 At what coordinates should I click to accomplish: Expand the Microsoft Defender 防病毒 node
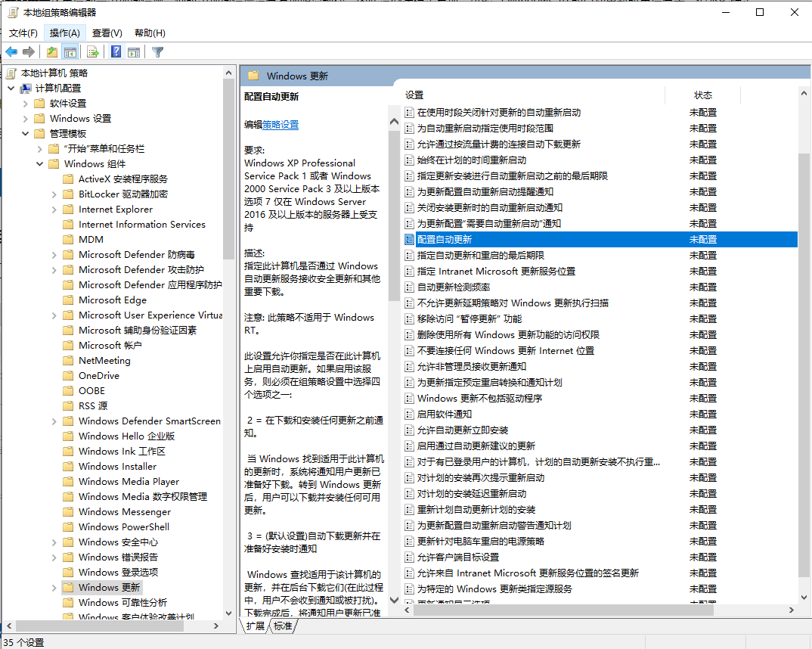pos(54,255)
